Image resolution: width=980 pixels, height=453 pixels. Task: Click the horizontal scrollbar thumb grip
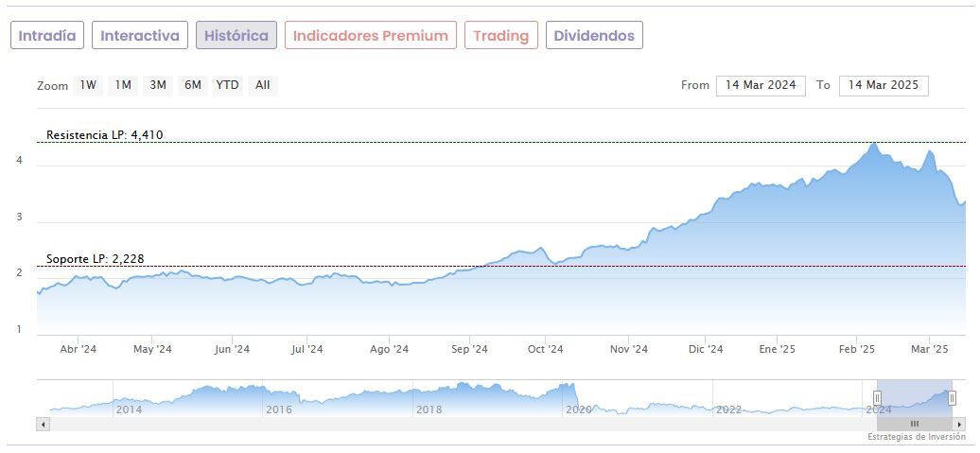[x=914, y=425]
